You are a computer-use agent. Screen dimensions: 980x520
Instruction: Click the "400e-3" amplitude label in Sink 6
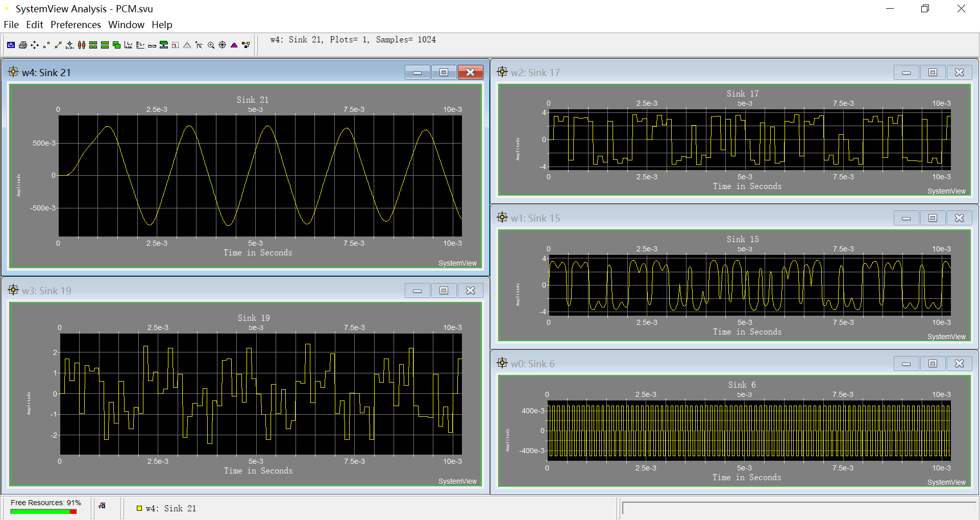tap(533, 411)
